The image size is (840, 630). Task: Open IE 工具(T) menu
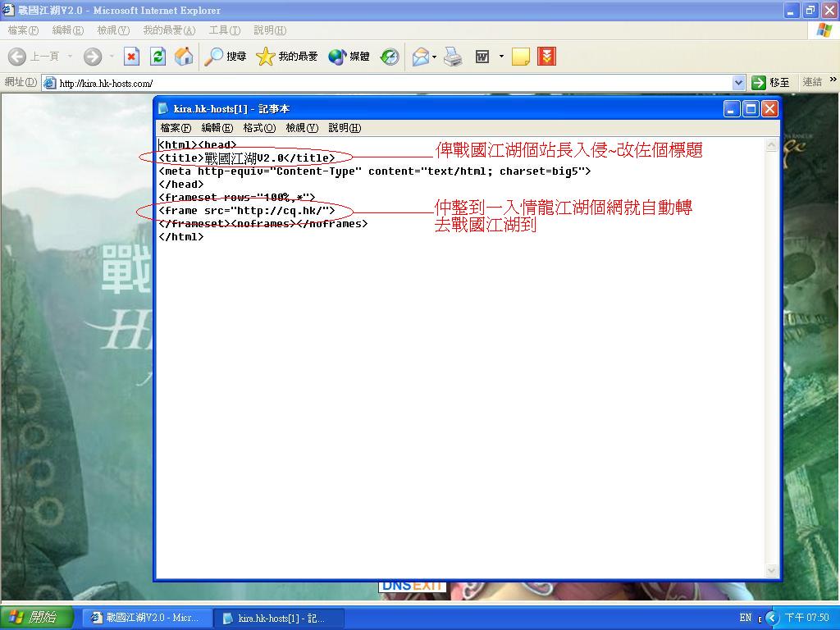pos(225,30)
